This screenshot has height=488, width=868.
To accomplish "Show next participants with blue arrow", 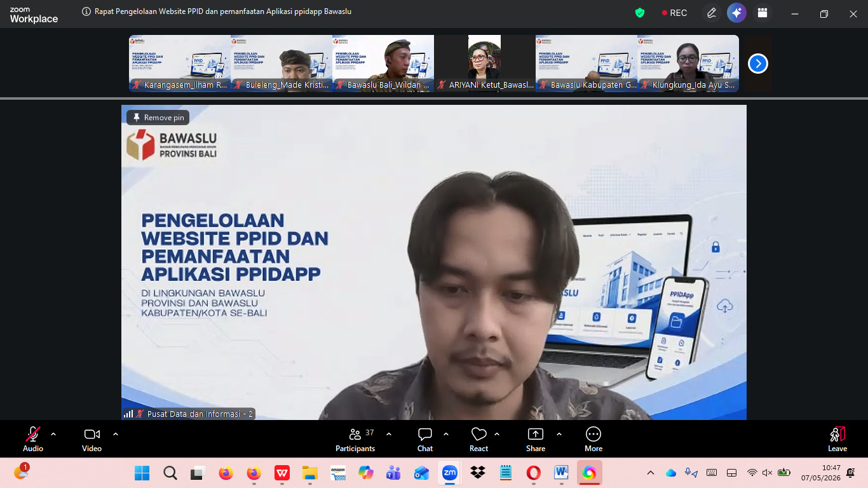I will pyautogui.click(x=758, y=64).
